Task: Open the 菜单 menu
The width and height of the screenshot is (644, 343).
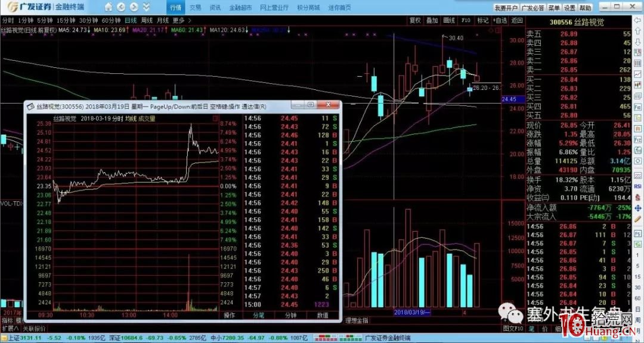Action: [x=554, y=8]
